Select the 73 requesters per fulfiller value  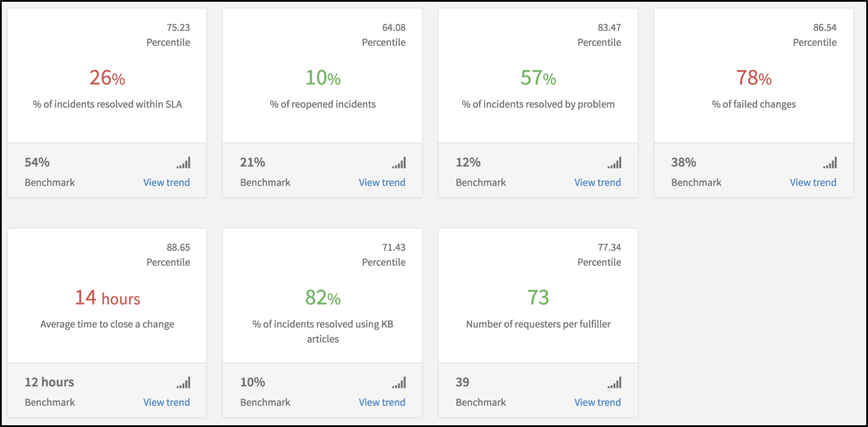click(538, 297)
